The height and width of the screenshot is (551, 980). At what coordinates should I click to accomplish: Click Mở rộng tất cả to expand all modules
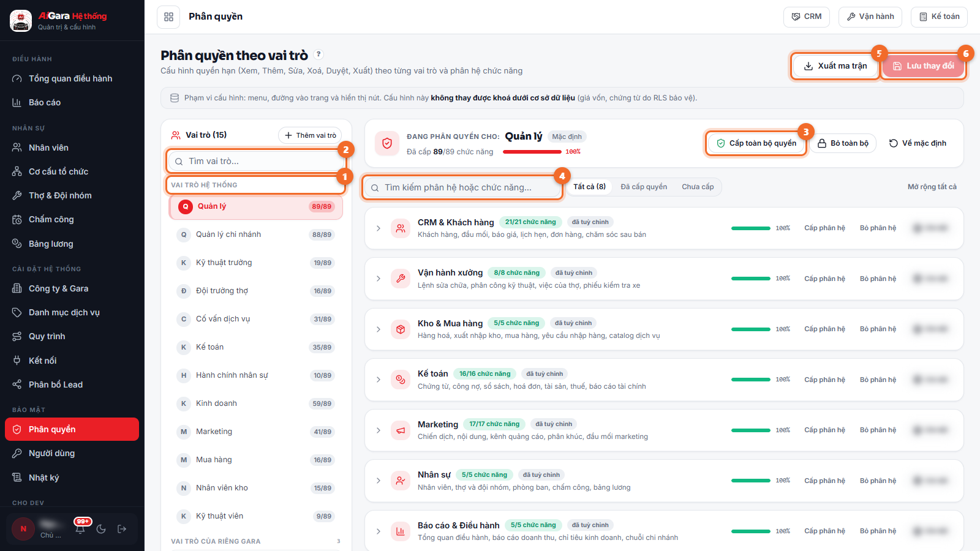(932, 187)
